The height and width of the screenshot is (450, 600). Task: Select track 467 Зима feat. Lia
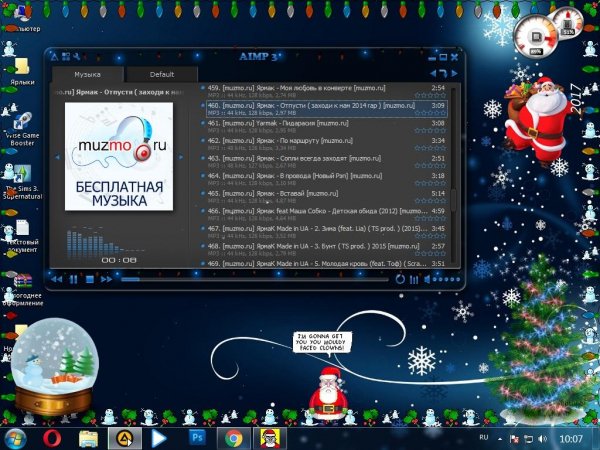point(326,232)
